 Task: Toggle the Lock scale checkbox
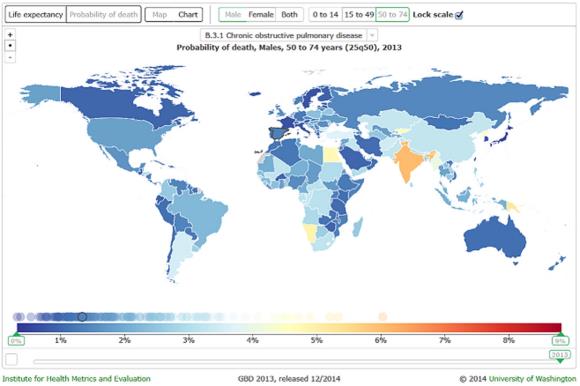pyautogui.click(x=459, y=15)
